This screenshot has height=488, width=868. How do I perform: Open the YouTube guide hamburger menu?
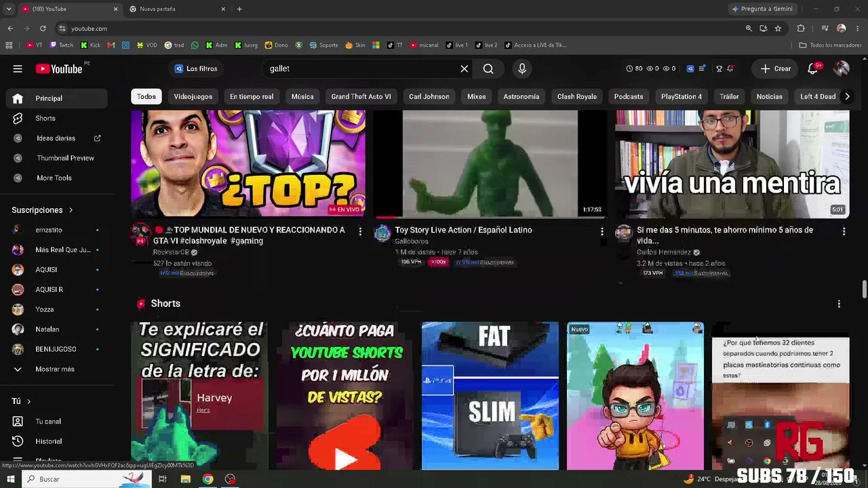coord(18,68)
